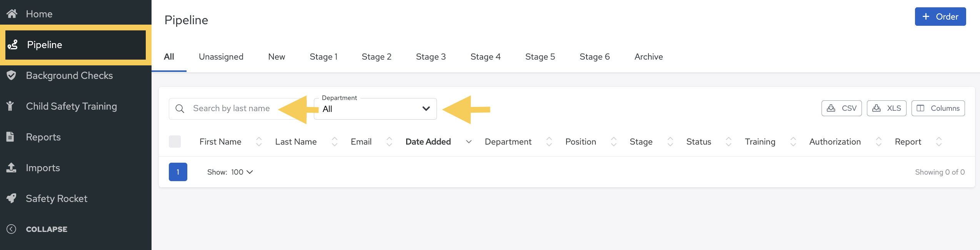
Task: Click the Child Safety Training figure icon
Action: point(10,106)
